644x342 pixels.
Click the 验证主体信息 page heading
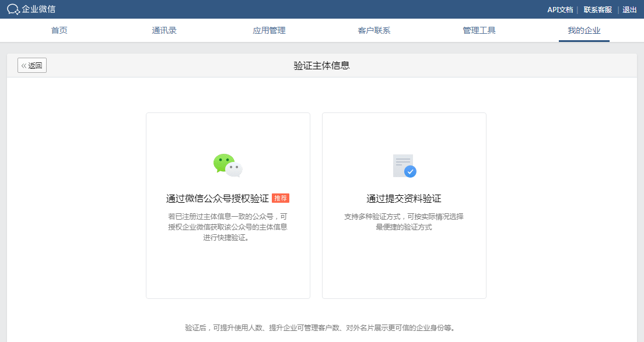321,65
